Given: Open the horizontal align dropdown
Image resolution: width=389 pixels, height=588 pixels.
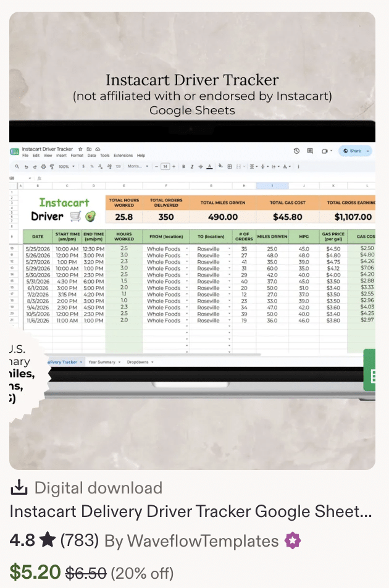Looking at the screenshot, I should click(x=254, y=167).
